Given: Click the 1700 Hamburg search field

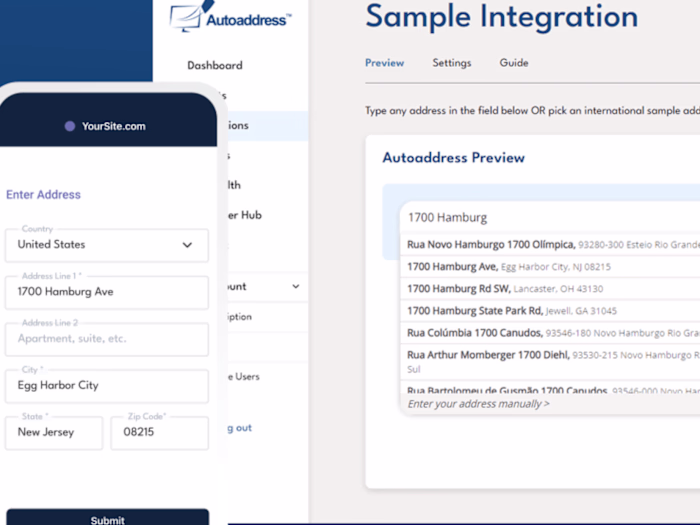Looking at the screenshot, I should [550, 217].
